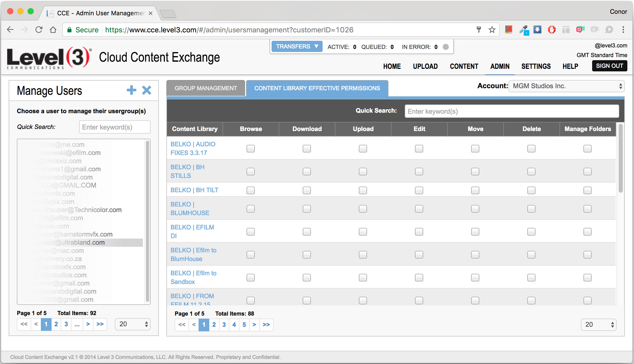Click the permissions Quick Search field

tap(512, 111)
